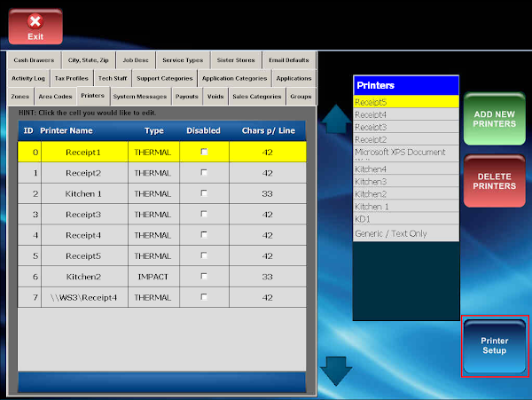Switch to the Cash Drawers tab
532x400 pixels.
35,60
